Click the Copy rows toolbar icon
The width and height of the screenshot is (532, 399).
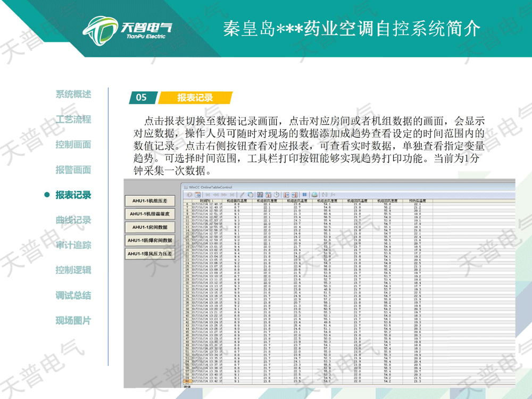251,195
